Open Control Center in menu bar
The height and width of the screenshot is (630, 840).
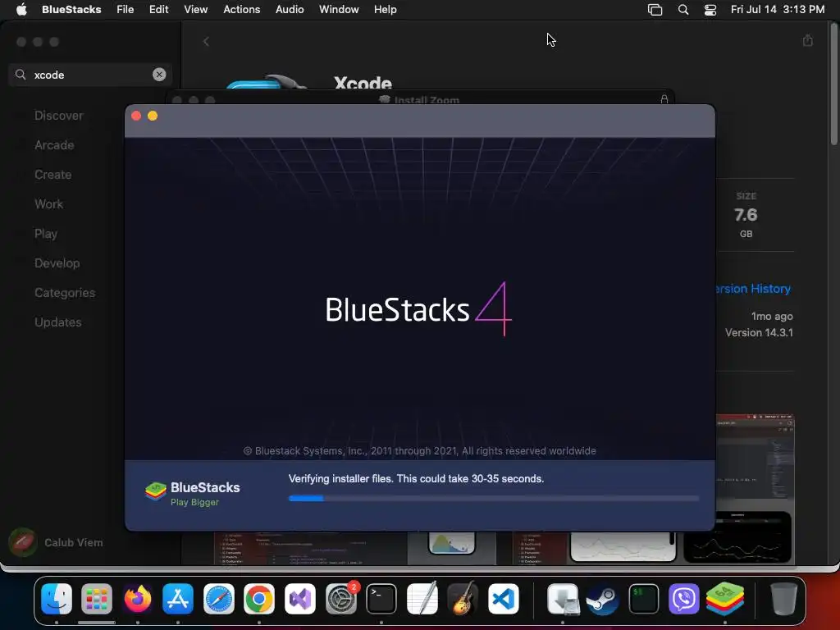tap(710, 10)
